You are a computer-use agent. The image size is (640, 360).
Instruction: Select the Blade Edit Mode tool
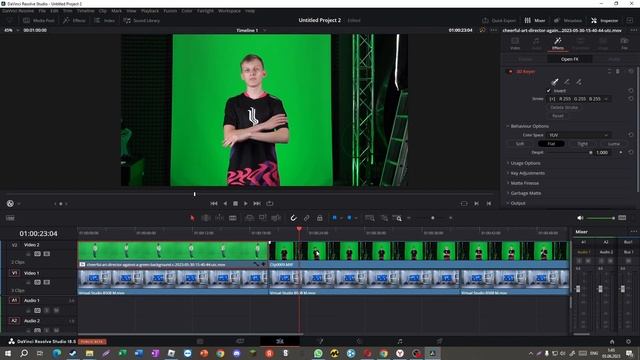point(233,218)
